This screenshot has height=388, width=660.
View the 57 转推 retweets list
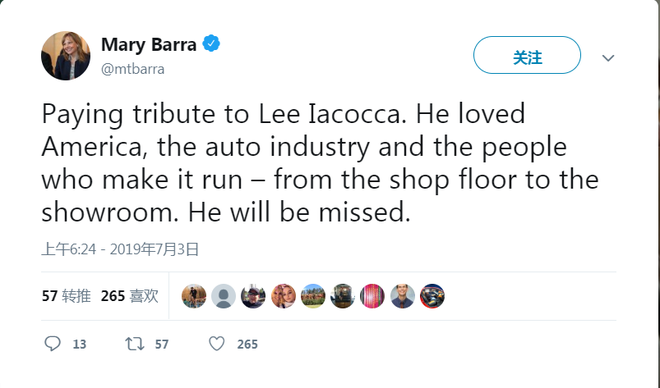(66, 296)
